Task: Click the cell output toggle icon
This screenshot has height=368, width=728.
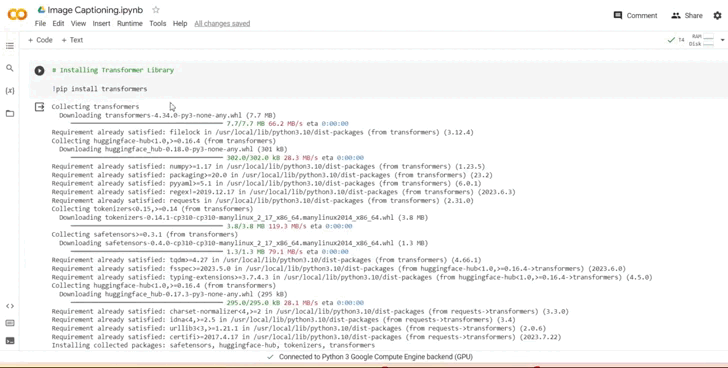Action: (39, 108)
